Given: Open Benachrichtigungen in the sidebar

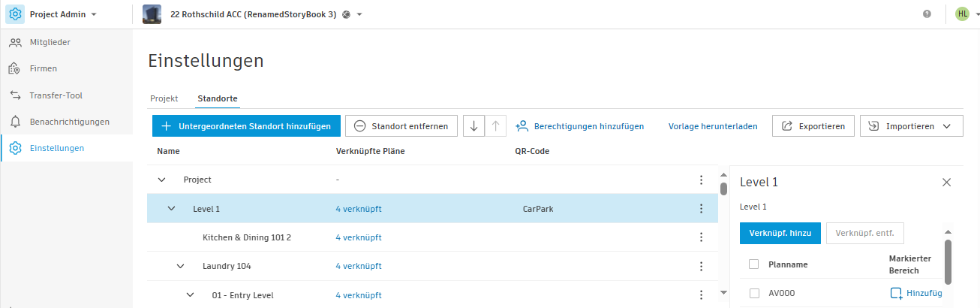Looking at the screenshot, I should [x=69, y=122].
